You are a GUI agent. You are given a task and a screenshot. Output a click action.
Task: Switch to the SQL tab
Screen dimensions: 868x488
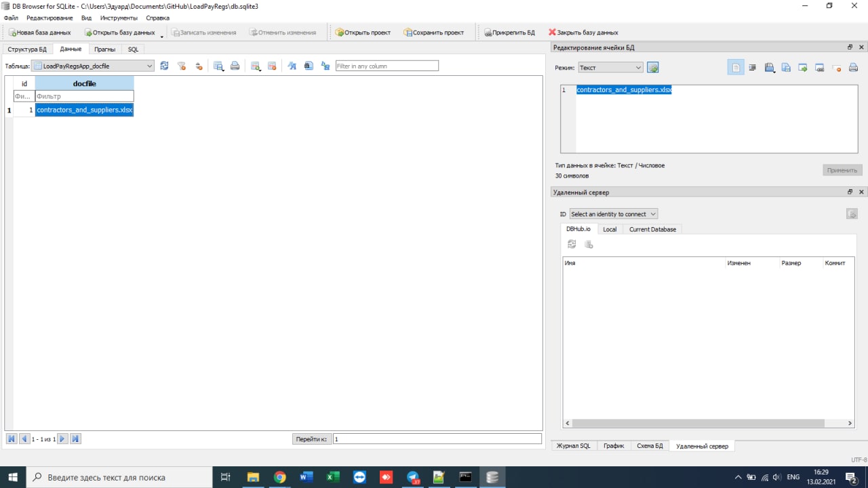(133, 49)
